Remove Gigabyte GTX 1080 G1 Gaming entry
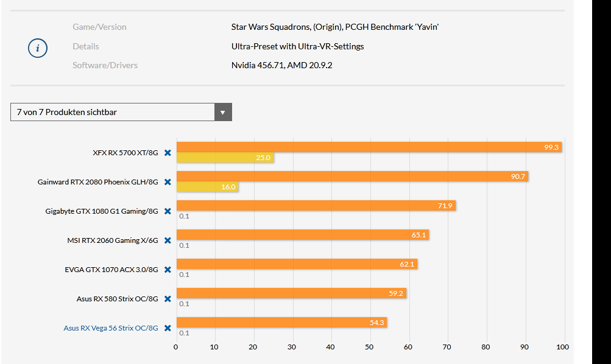Viewport: 611px width, 364px height. (x=168, y=211)
